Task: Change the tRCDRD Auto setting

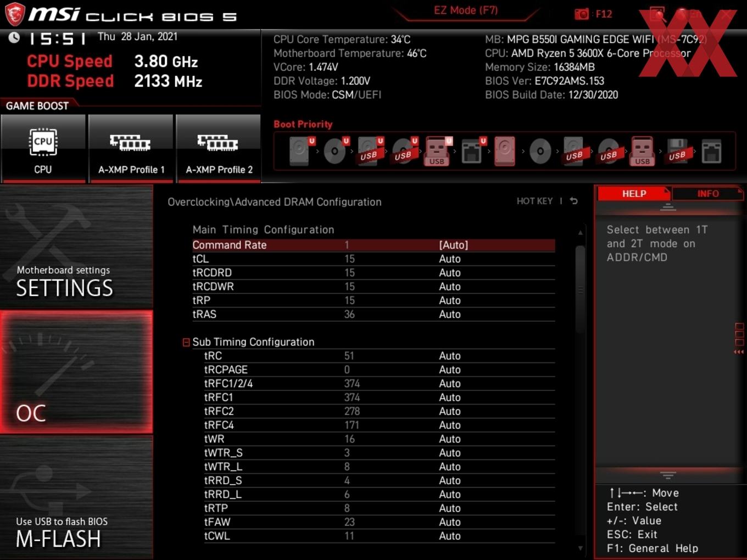Action: [x=450, y=272]
